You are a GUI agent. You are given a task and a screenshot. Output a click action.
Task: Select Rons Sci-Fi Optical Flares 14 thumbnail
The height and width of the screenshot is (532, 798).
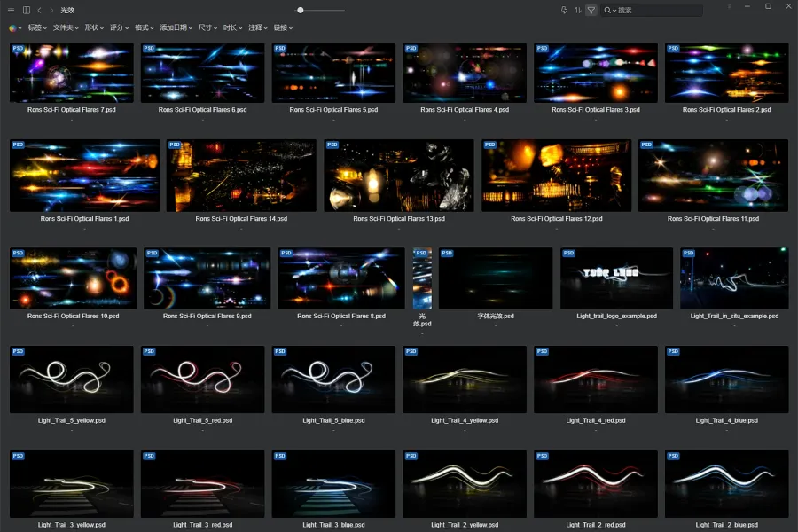(241, 176)
